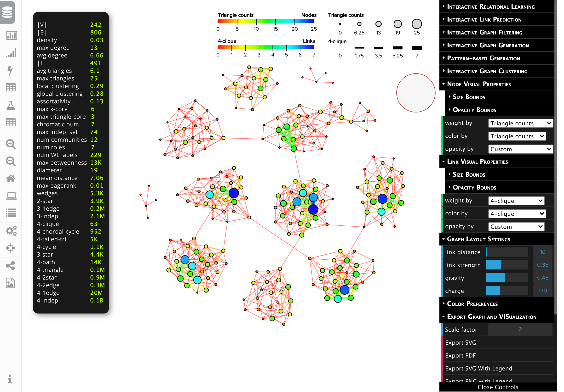Image resolution: width=564 pixels, height=392 pixels.
Task: Expand Interactive Graph Clustering section
Action: tap(497, 71)
